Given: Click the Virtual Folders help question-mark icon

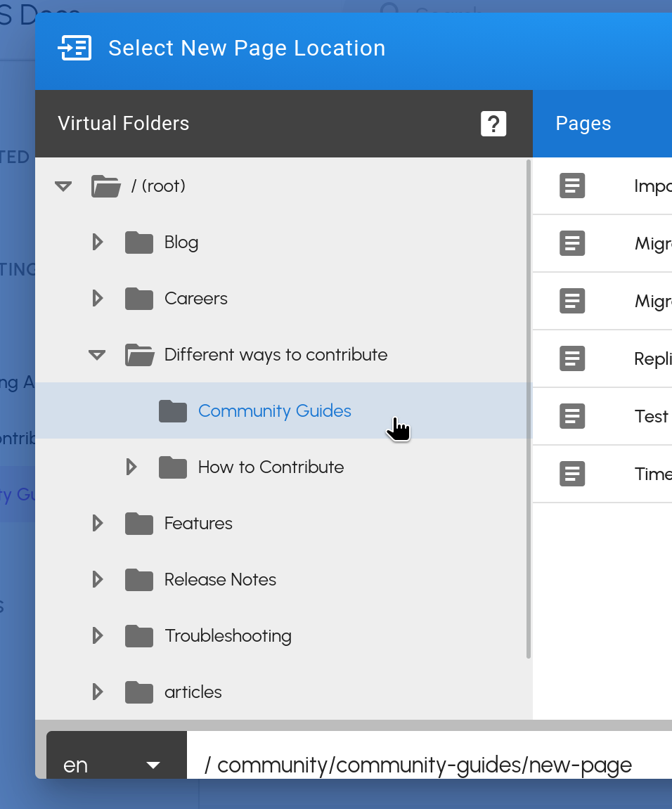Looking at the screenshot, I should point(493,124).
